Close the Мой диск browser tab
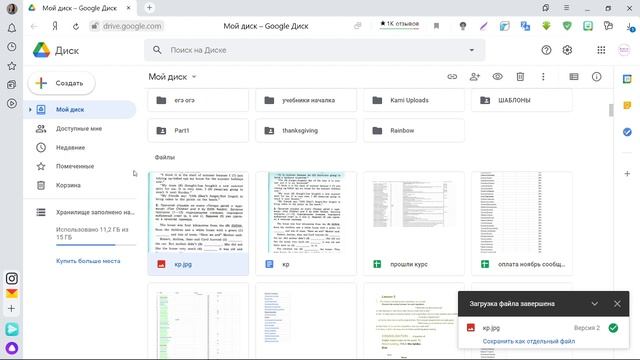The height and width of the screenshot is (360, 640). [129, 8]
